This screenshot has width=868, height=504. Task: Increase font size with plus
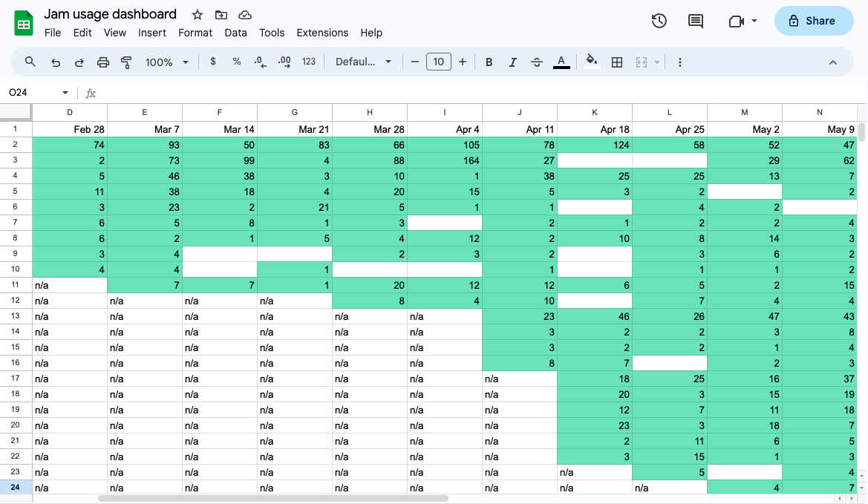[463, 62]
